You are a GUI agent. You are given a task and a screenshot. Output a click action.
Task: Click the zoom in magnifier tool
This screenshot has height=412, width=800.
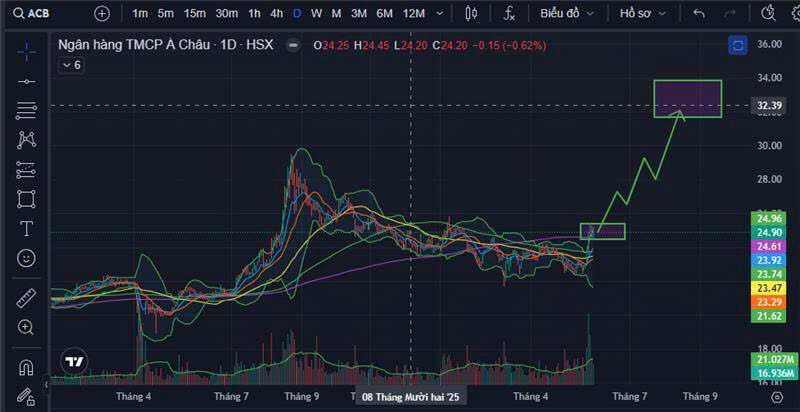26,327
